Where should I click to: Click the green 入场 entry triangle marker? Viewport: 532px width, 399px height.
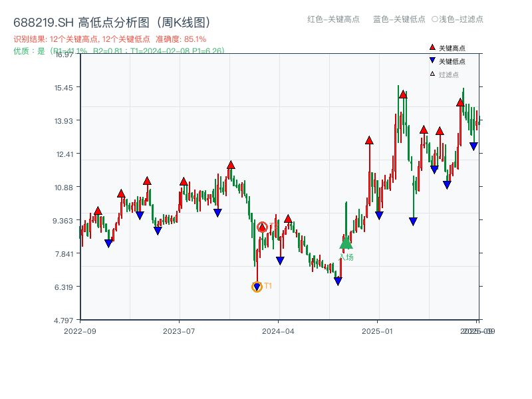tap(345, 245)
